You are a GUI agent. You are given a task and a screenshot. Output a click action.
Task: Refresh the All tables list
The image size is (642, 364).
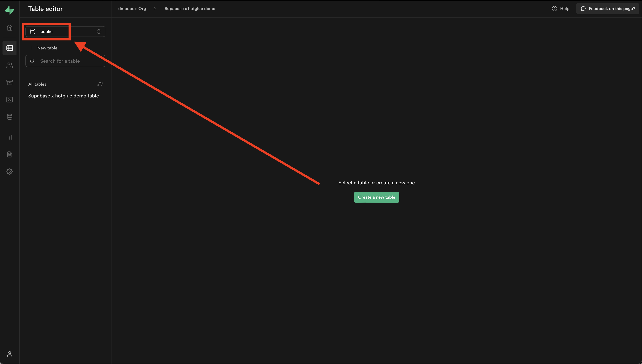tap(100, 84)
